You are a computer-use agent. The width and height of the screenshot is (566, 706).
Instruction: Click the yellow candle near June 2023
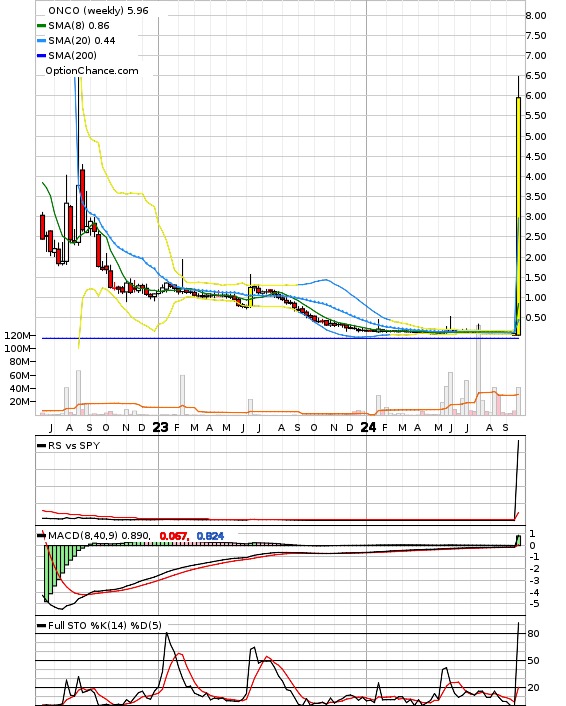(x=250, y=297)
